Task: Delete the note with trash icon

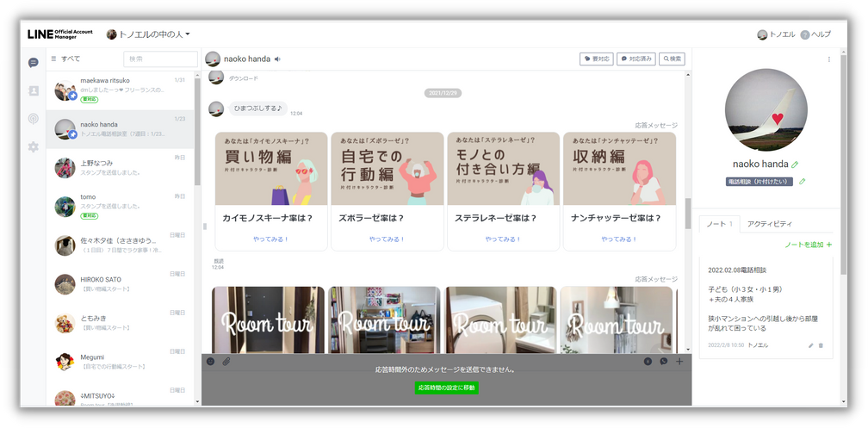Action: point(821,345)
